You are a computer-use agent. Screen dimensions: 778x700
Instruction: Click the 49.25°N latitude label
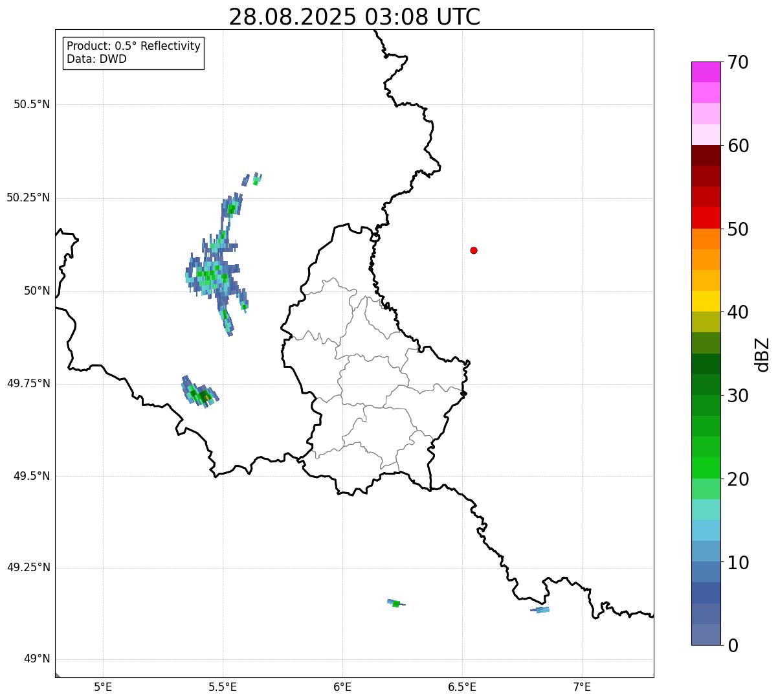coord(28,567)
